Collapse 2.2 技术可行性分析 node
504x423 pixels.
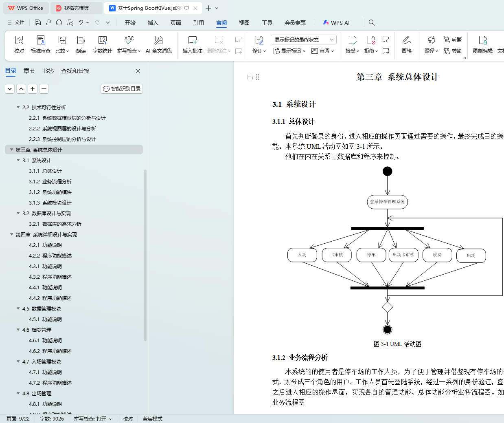18,107
